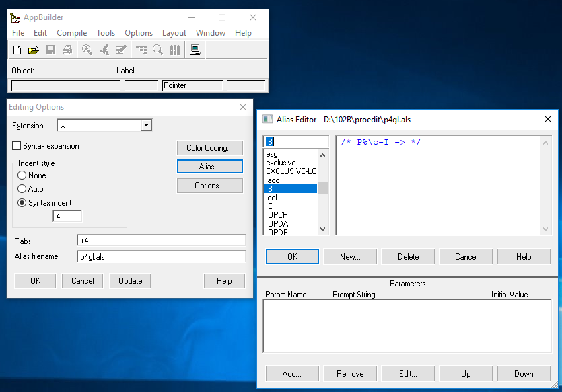Image resolution: width=562 pixels, height=392 pixels.
Task: Click the Update button in Editing Options
Action: (130, 281)
